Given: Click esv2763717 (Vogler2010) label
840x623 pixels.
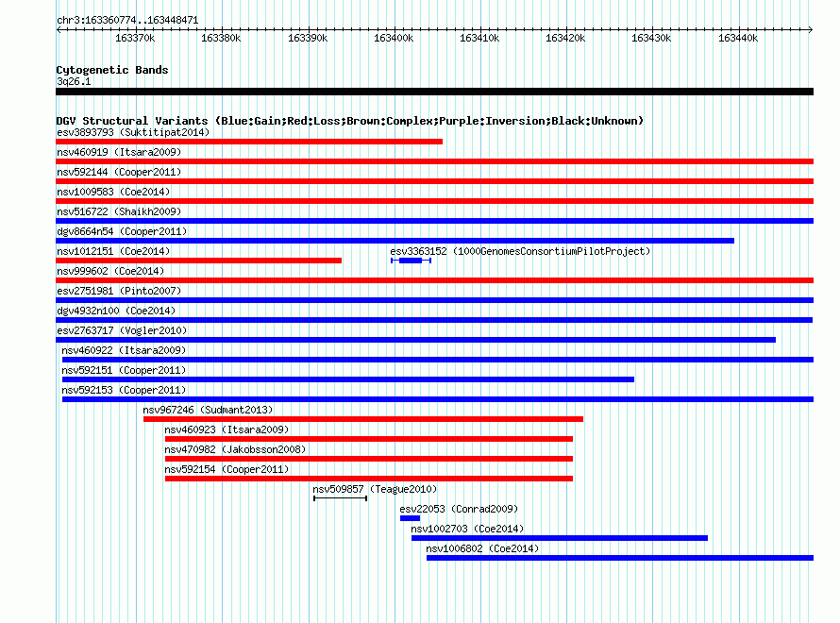Looking at the screenshot, I should point(122,330).
